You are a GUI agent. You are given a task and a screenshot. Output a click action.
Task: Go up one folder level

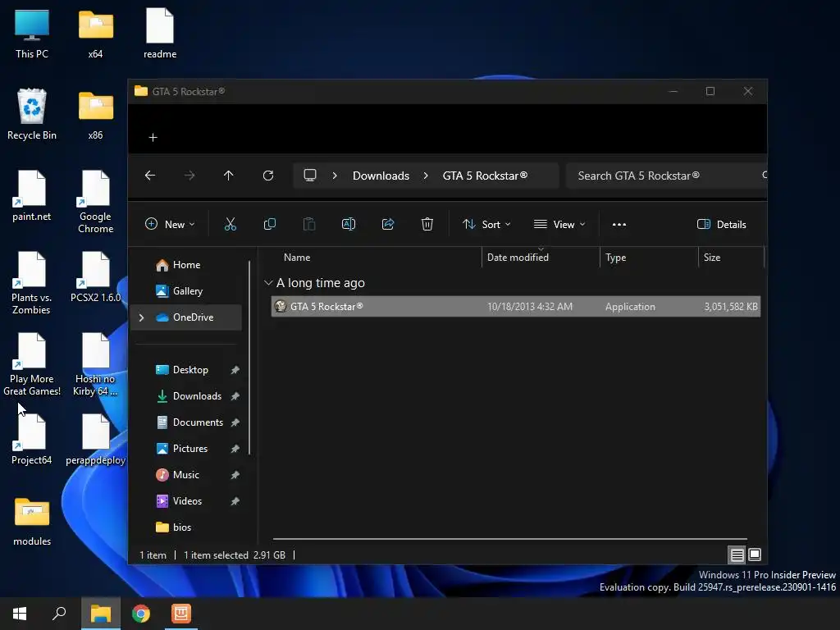tap(228, 176)
